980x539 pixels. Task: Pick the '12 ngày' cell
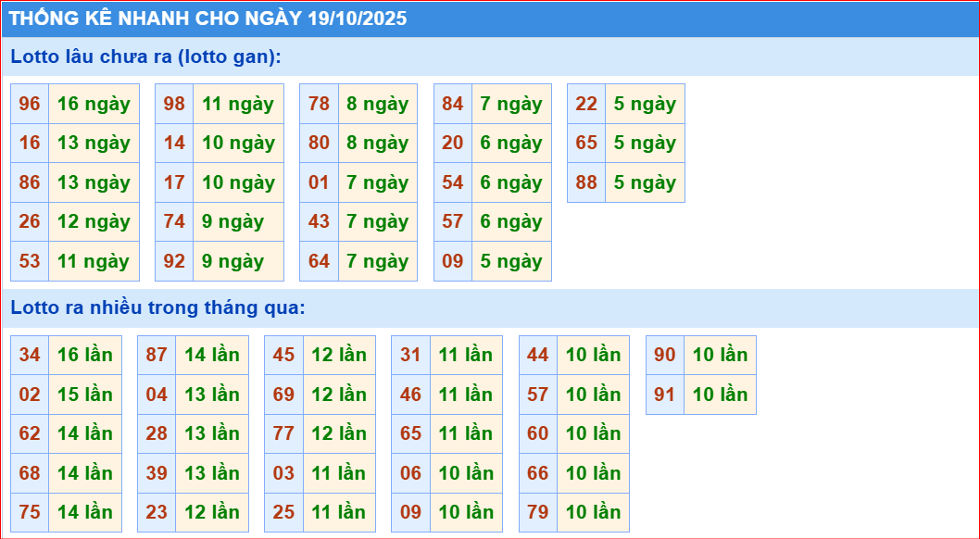pos(94,221)
